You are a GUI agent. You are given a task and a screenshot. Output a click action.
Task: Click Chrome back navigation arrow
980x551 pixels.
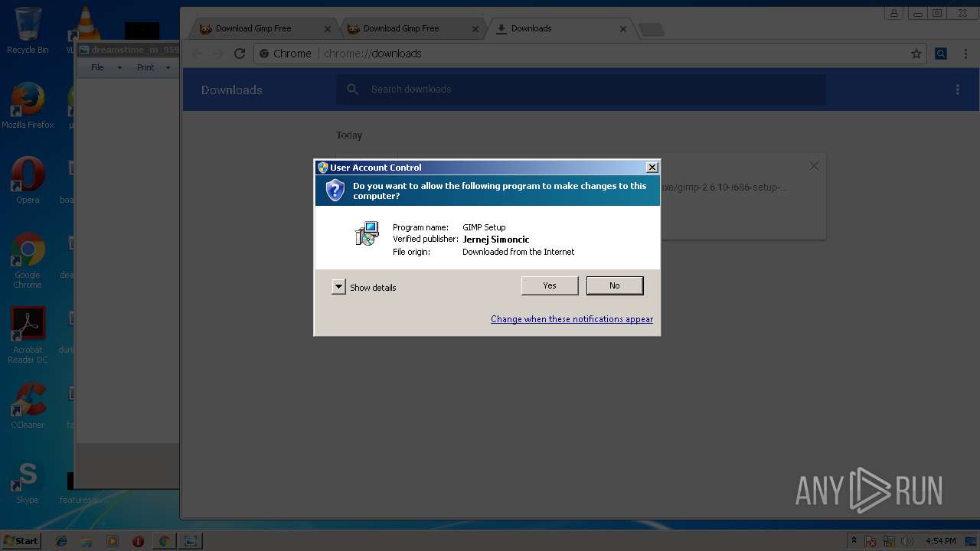pyautogui.click(x=198, y=54)
